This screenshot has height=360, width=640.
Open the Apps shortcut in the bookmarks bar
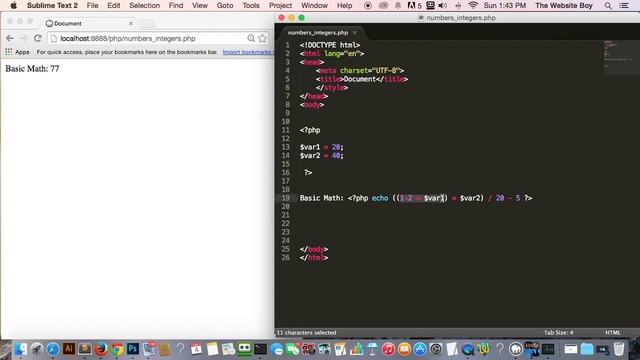coord(17,52)
